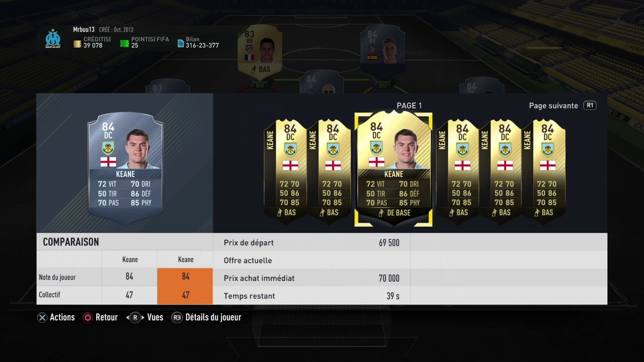The width and height of the screenshot is (644, 362).
Task: Click the X button icon beside Actions
Action: coord(42,318)
